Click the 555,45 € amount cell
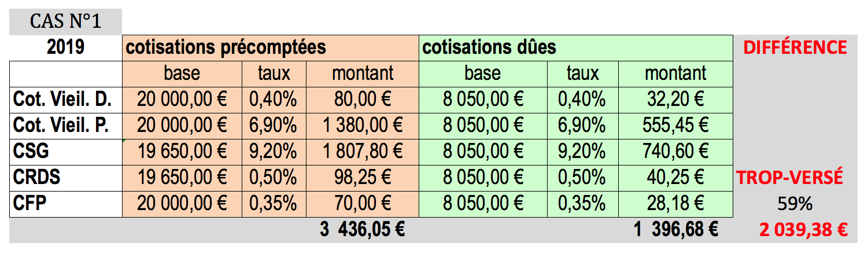 click(x=675, y=126)
